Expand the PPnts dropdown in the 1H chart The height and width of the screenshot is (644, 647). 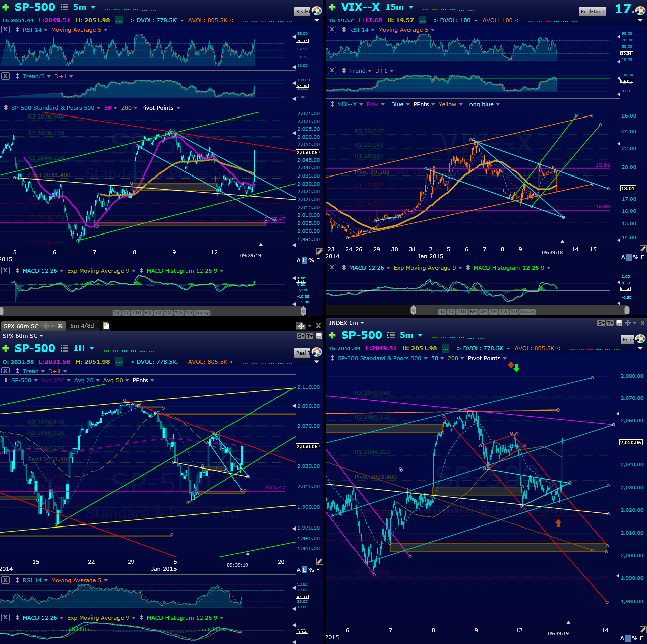point(152,380)
